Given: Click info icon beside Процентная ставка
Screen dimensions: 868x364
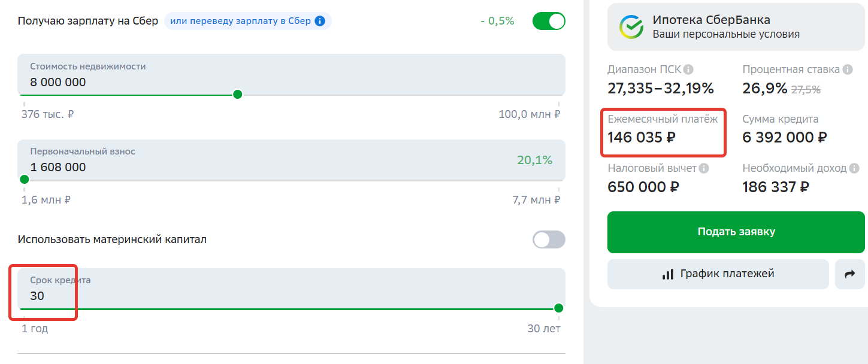Looking at the screenshot, I should [848, 69].
